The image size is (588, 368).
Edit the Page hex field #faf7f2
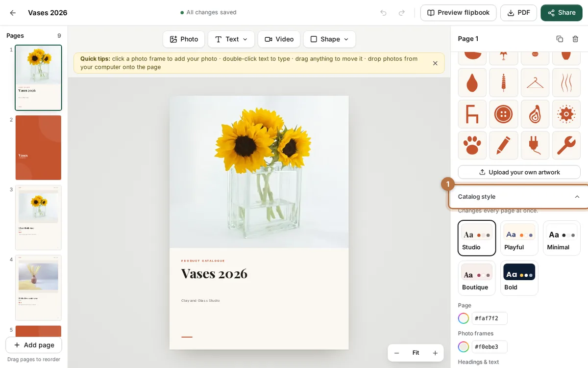(490, 318)
